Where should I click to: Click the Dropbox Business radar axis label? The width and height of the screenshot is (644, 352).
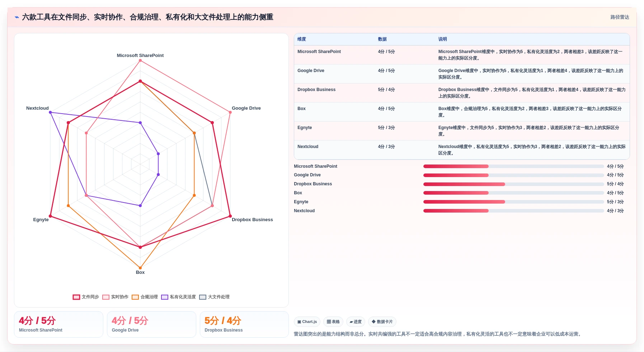click(252, 220)
